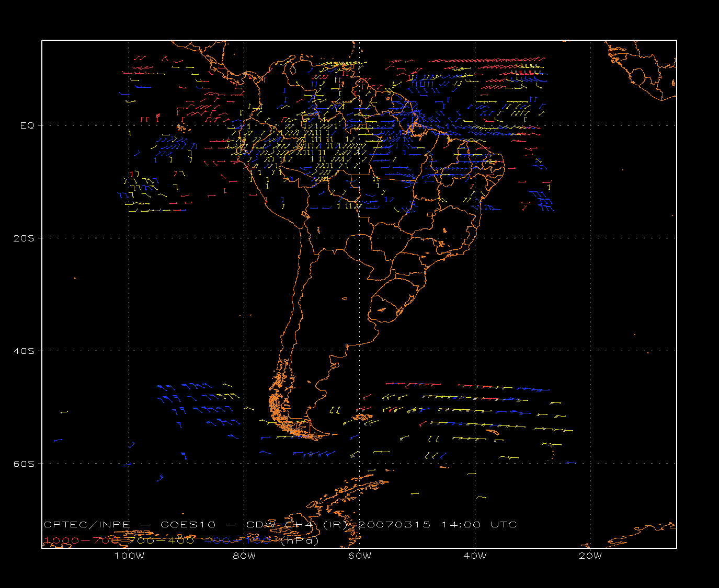719x588 pixels.
Task: Select the yellow 700-400 legend entry
Action: 161,540
